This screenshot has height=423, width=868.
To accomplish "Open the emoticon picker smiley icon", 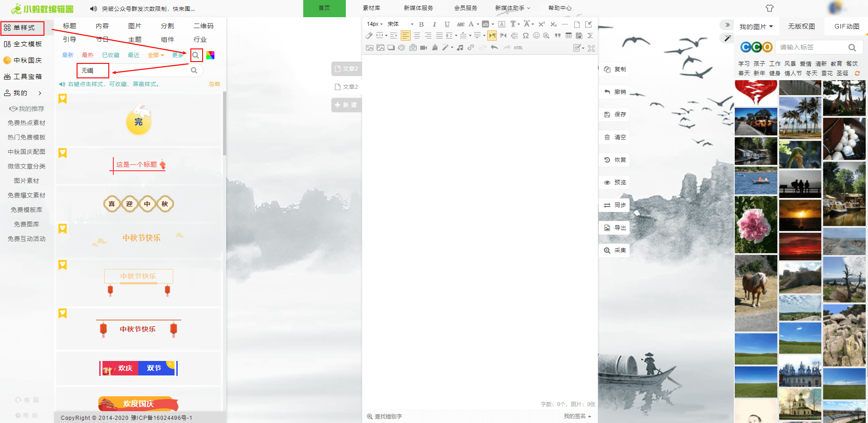I will (x=536, y=35).
